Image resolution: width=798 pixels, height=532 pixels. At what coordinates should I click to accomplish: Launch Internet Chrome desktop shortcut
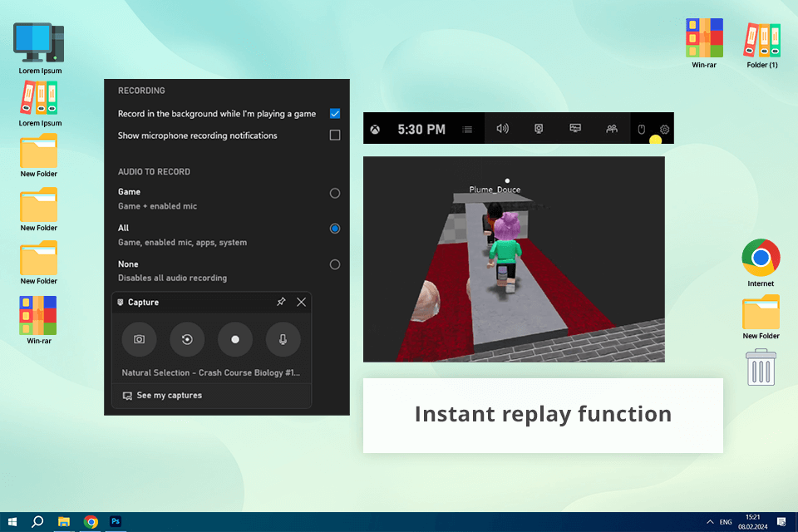click(x=761, y=263)
